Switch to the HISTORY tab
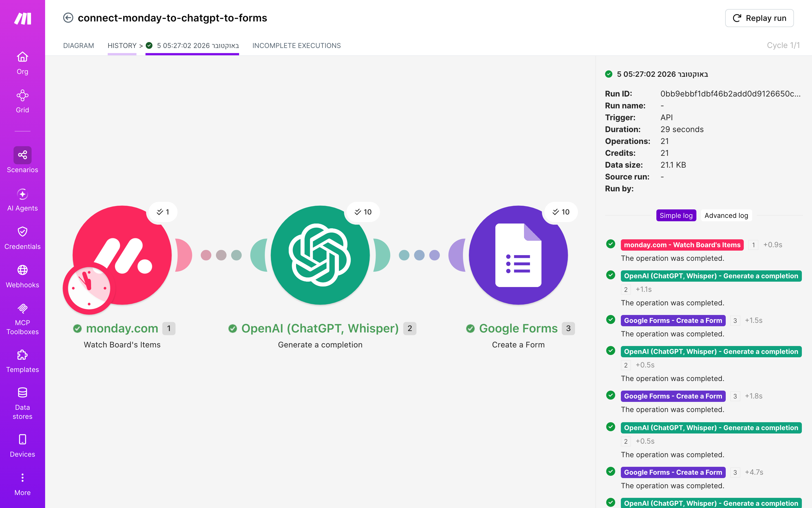 pos(122,45)
